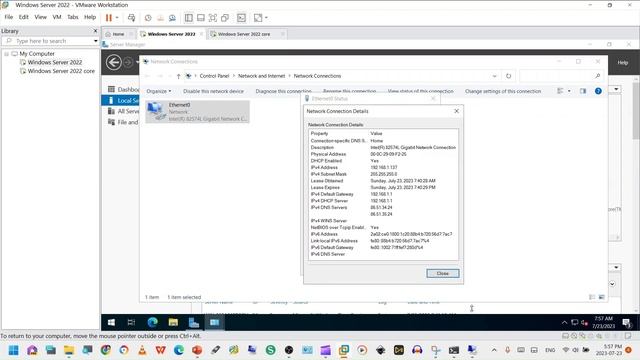The image size is (640, 360).
Task: Open the console view icon
Action: click(242, 18)
